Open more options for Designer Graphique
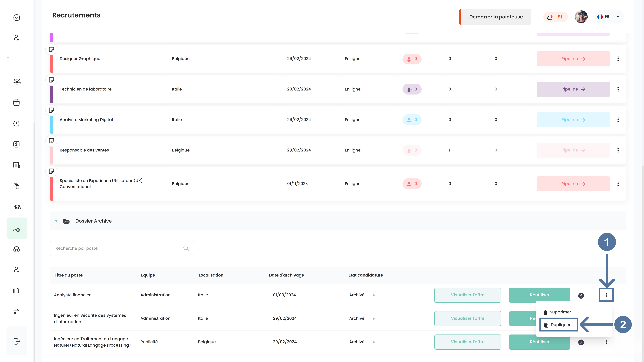This screenshot has height=362, width=644. click(618, 59)
